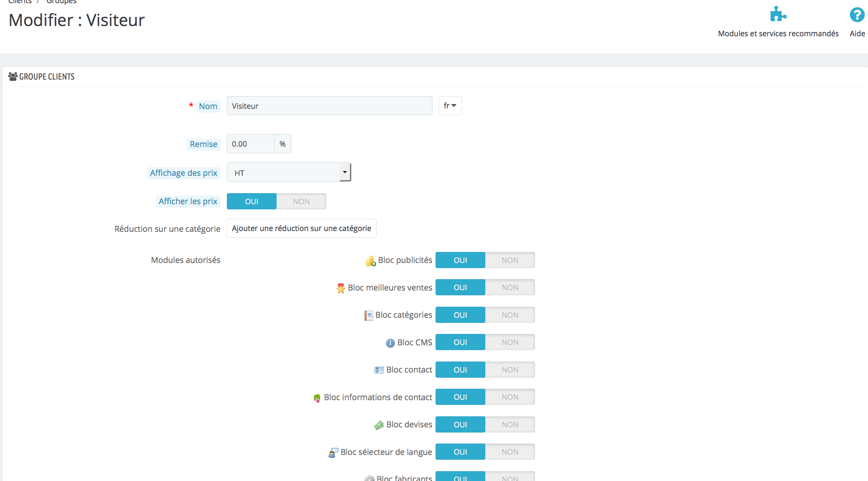Click the Modules et services recommandés puzzle icon
This screenshot has width=868, height=481.
(x=778, y=15)
